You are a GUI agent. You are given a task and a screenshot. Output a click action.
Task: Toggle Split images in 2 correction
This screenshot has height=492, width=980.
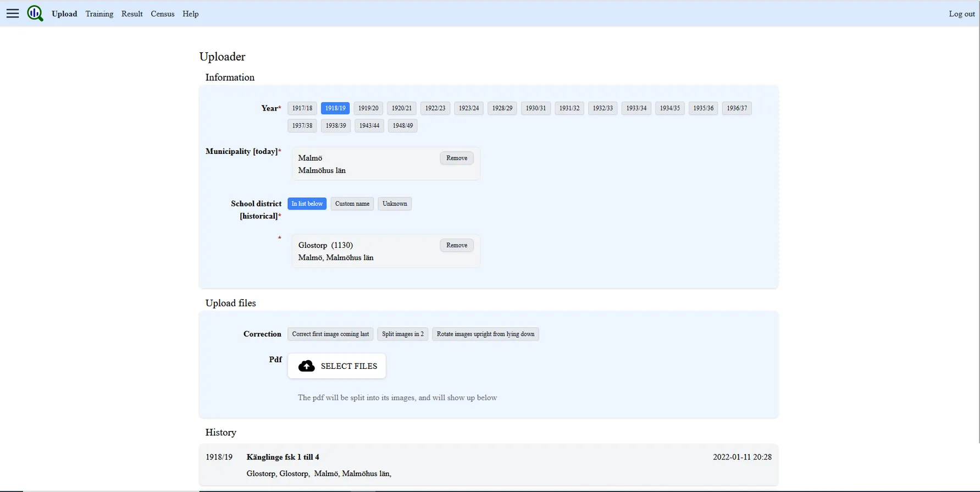coord(402,334)
